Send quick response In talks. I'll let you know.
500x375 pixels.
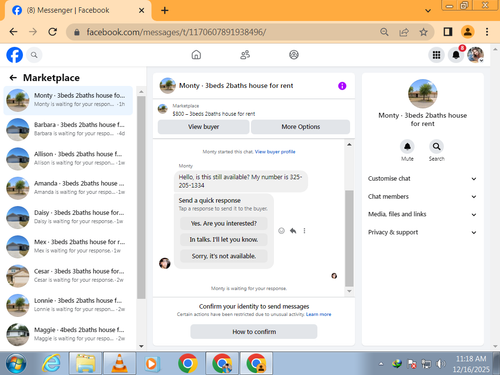[x=224, y=240]
